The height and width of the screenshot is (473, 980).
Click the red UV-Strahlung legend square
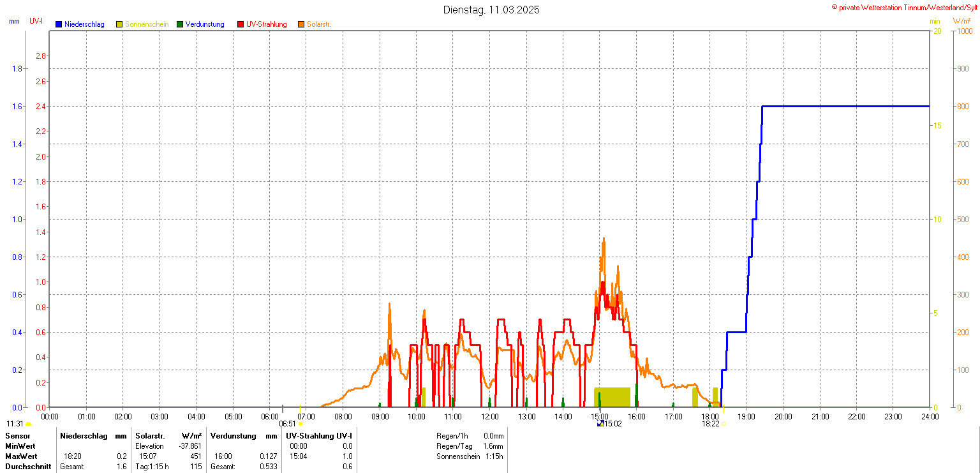pos(241,24)
